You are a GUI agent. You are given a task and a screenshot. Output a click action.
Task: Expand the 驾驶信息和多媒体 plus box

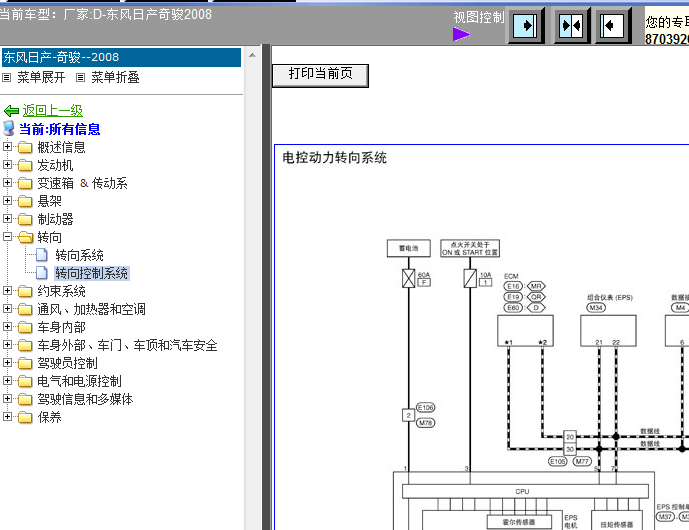tap(7, 399)
